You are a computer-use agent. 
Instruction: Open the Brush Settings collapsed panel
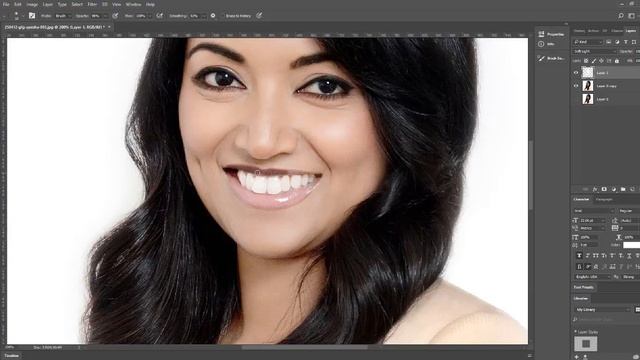pyautogui.click(x=552, y=59)
